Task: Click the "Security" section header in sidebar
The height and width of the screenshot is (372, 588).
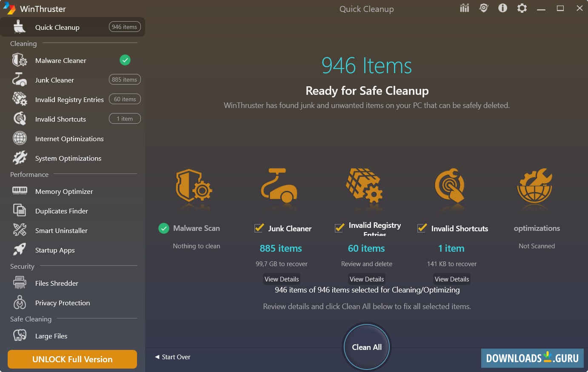Action: pyautogui.click(x=22, y=267)
